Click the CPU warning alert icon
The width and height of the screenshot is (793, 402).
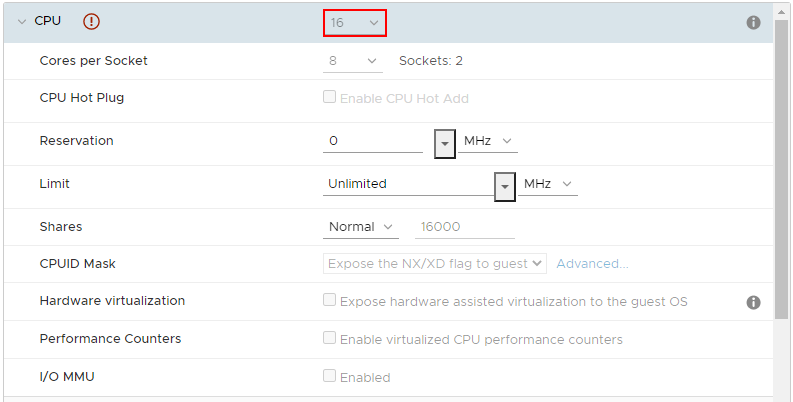tap(92, 22)
